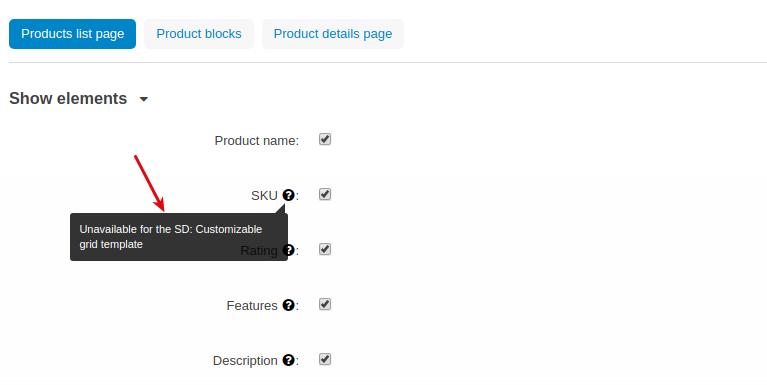This screenshot has width=767, height=385.
Task: Click the Unavailable for SD tooltip text
Action: [171, 237]
